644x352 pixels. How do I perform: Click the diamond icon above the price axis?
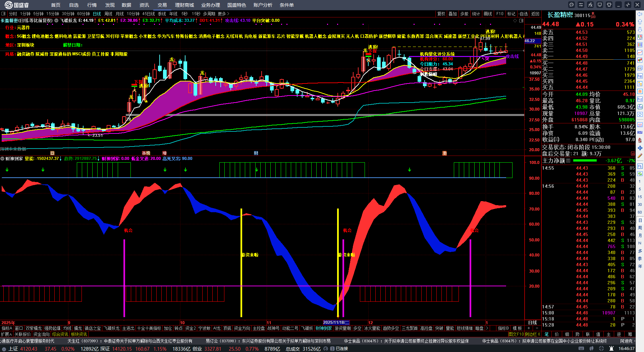515,21
